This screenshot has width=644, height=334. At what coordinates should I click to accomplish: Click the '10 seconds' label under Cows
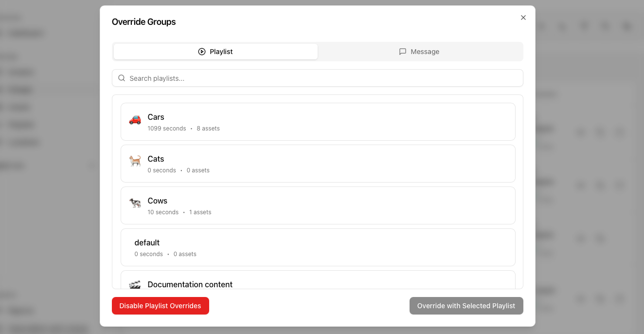point(163,212)
